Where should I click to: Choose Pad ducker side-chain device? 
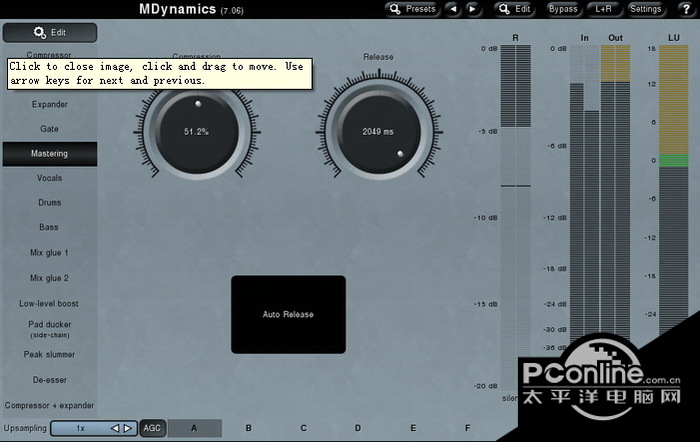coord(50,329)
